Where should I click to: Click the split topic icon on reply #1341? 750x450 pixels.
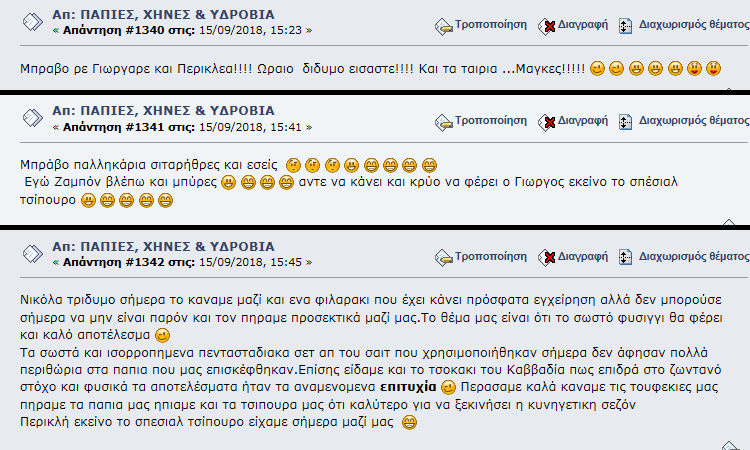click(x=625, y=121)
